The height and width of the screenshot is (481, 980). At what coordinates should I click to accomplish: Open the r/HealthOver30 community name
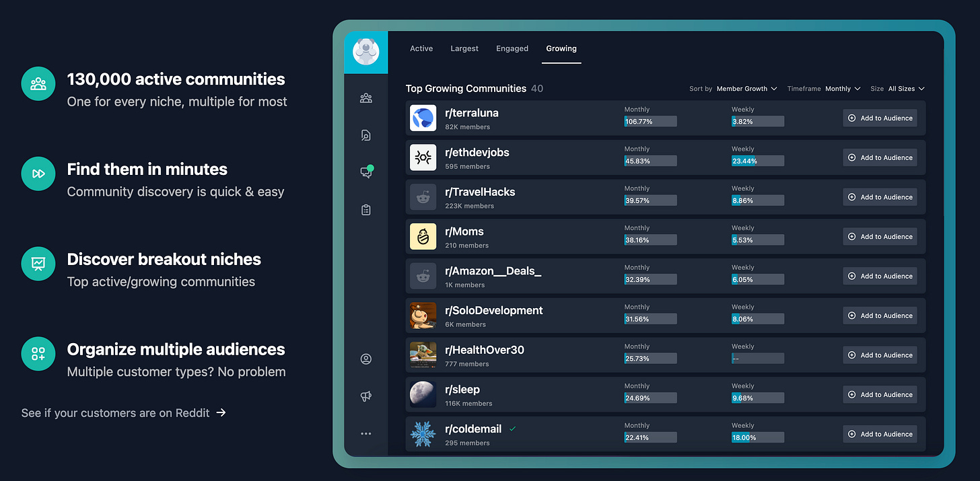point(485,350)
